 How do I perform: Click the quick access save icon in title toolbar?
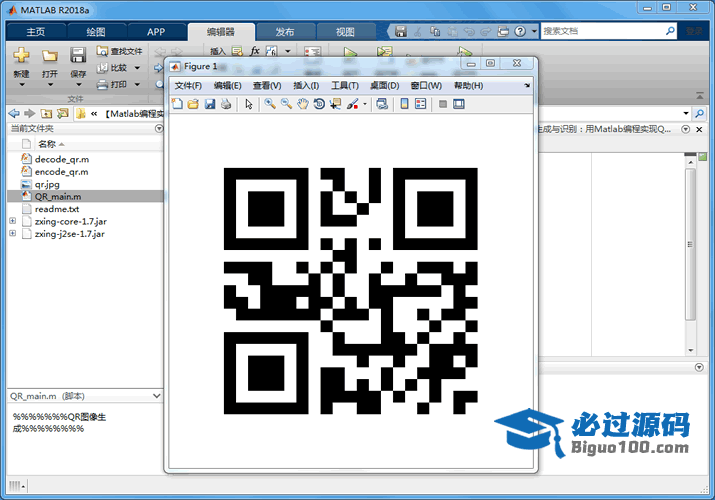[x=401, y=31]
